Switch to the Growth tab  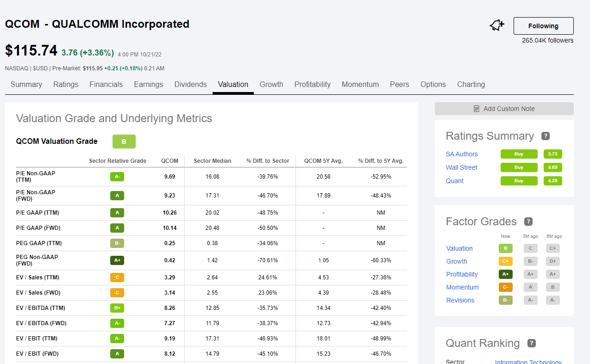point(271,85)
